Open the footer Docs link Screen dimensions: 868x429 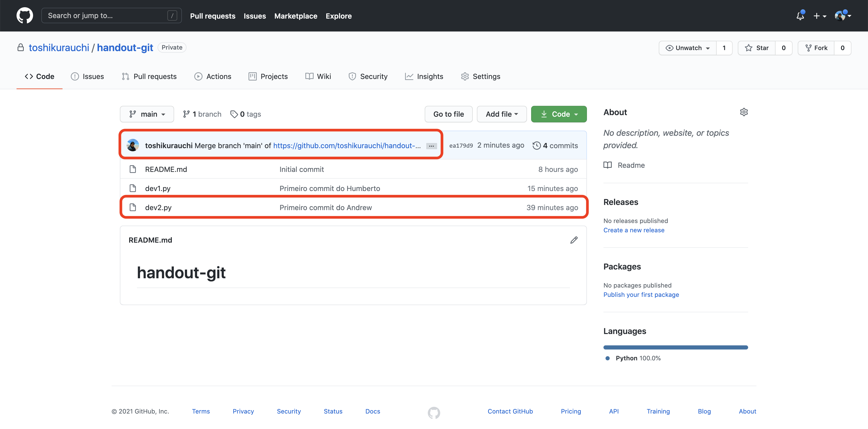(x=373, y=411)
